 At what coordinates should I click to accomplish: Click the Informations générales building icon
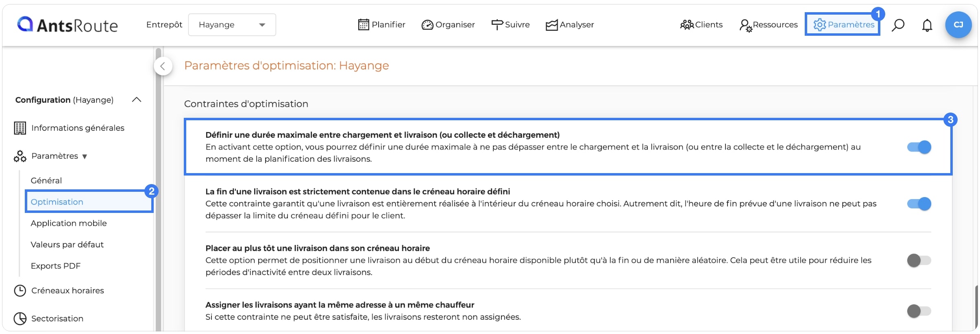click(x=20, y=128)
